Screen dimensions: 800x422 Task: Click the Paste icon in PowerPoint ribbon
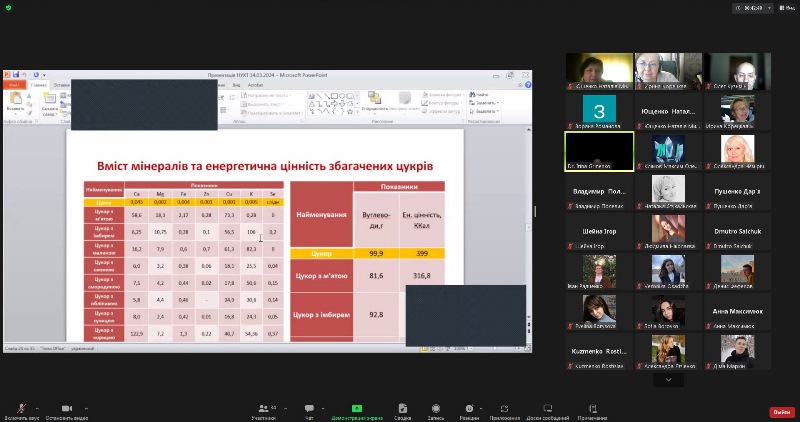coord(15,98)
